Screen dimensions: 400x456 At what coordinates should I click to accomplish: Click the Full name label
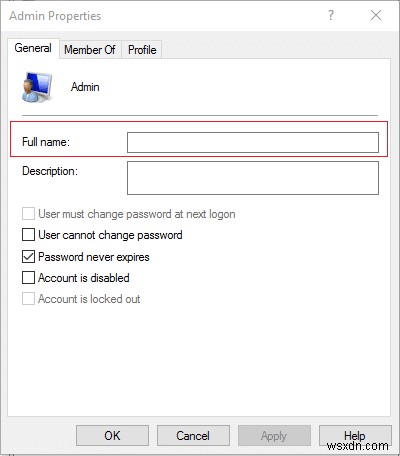point(46,142)
